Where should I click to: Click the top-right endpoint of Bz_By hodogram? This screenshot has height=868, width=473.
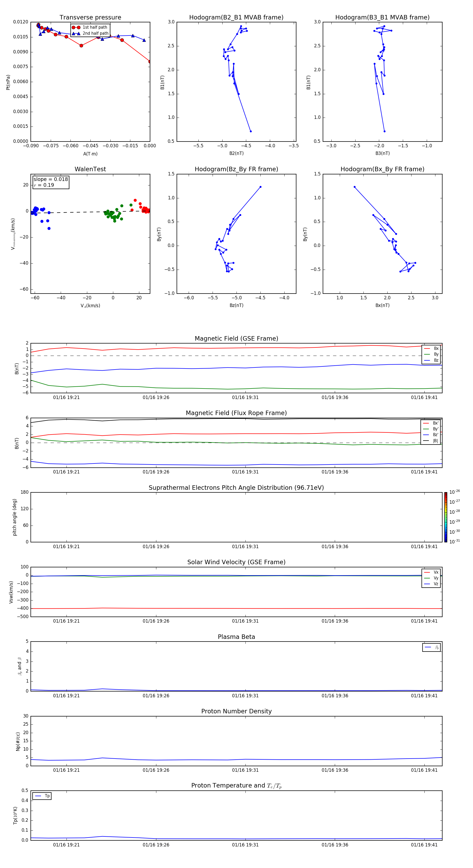[260, 187]
